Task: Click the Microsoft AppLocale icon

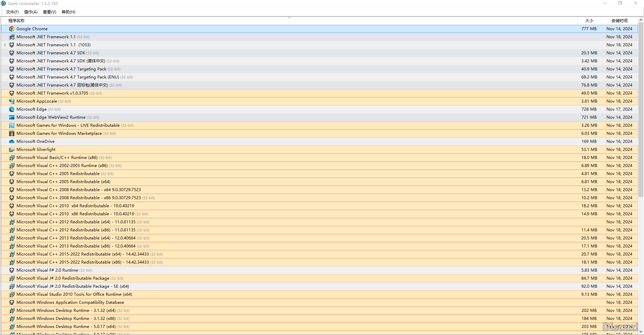Action: pyautogui.click(x=12, y=101)
